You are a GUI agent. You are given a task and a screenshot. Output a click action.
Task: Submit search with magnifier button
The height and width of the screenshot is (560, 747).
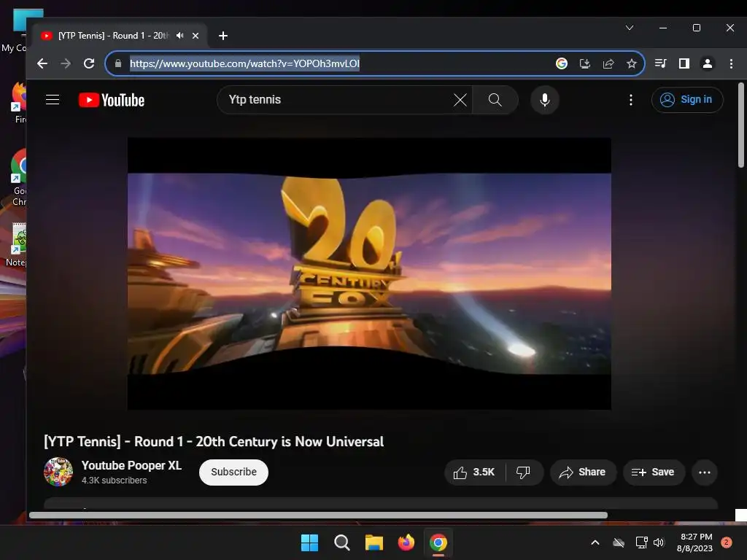(x=495, y=100)
